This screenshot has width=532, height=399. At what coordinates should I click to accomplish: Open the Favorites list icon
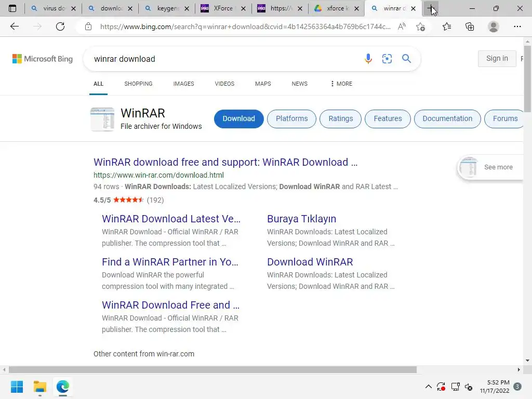(x=447, y=26)
